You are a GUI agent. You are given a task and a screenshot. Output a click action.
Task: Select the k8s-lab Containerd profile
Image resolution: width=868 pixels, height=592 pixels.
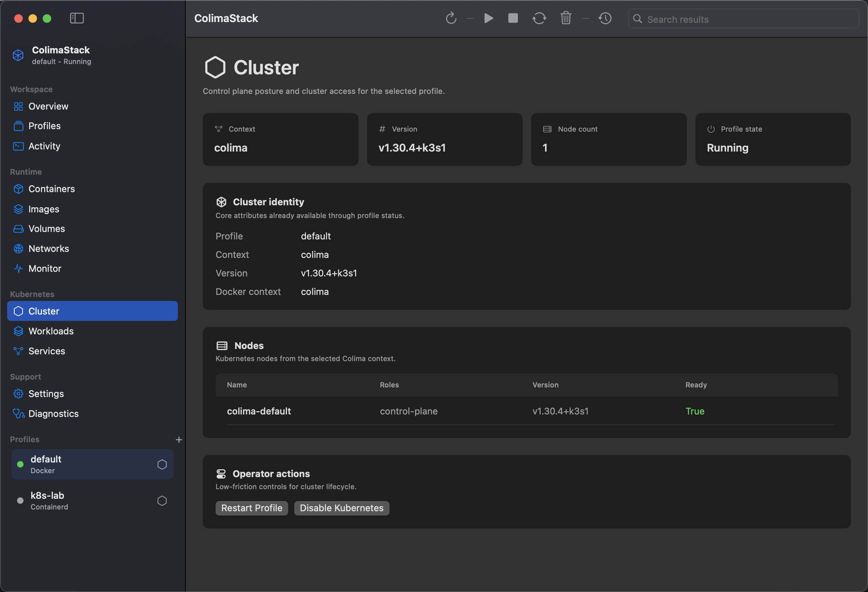(x=92, y=501)
